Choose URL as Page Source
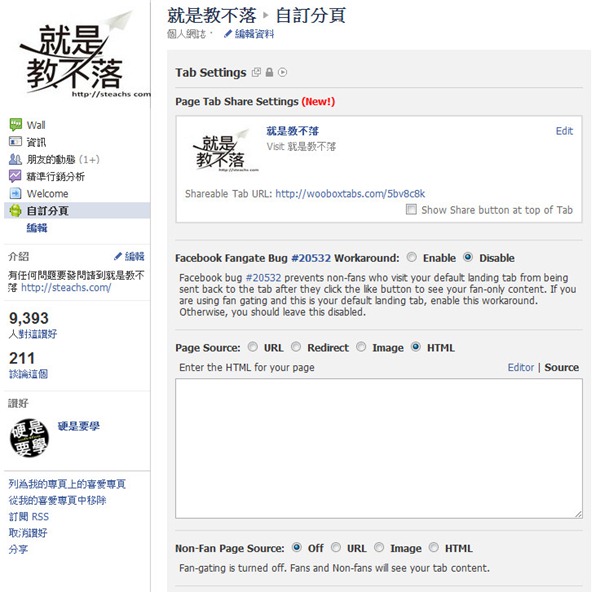This screenshot has height=592, width=600. [x=253, y=347]
